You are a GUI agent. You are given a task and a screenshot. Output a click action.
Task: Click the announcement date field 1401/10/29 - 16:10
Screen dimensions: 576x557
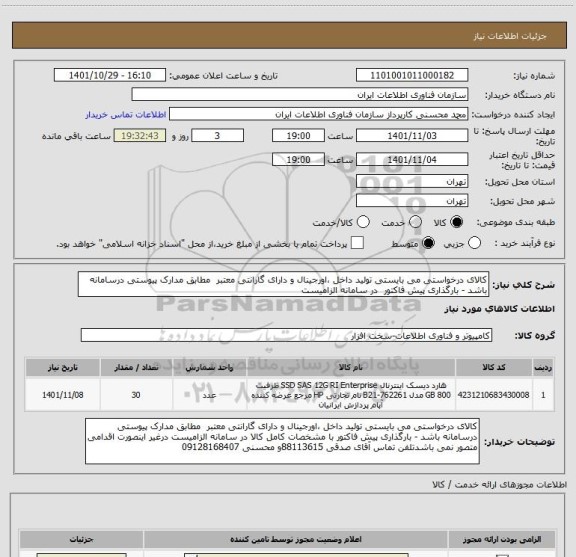[x=110, y=75]
